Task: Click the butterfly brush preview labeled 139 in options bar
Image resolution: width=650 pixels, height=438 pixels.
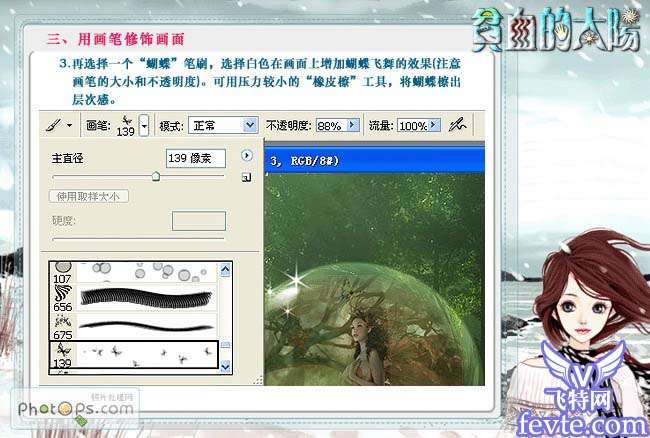Action: click(x=126, y=126)
